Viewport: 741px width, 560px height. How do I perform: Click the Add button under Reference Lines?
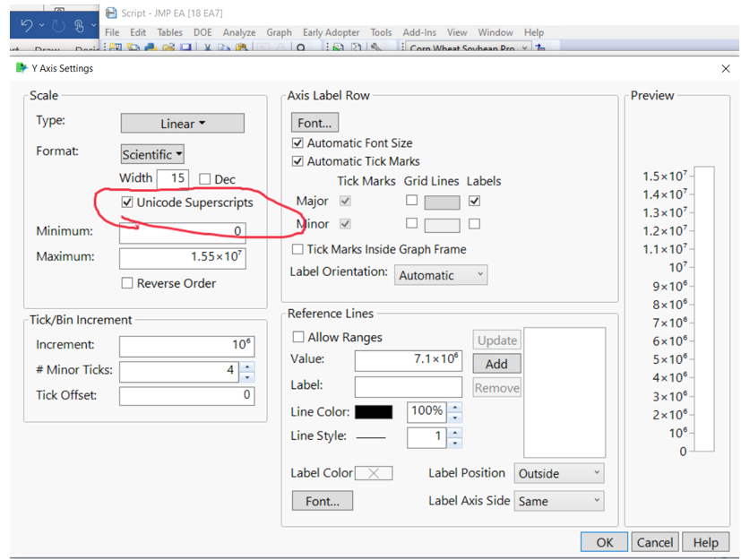point(496,363)
